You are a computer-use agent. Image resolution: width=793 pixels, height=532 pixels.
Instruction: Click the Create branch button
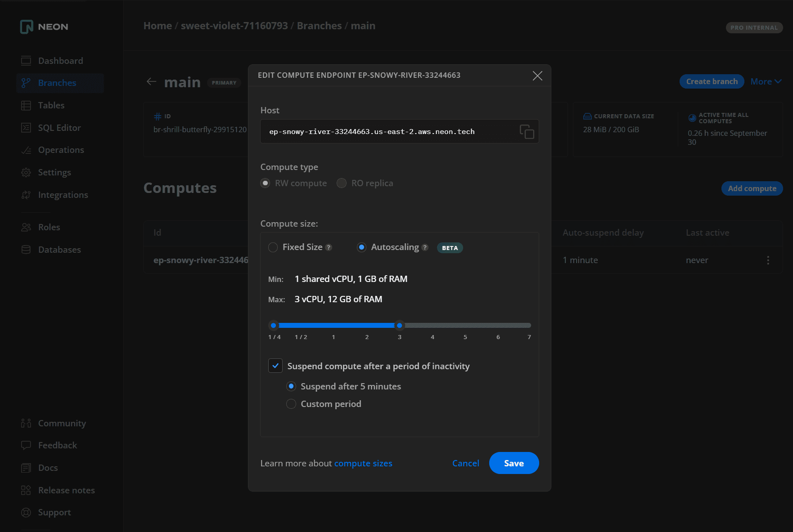pos(712,81)
